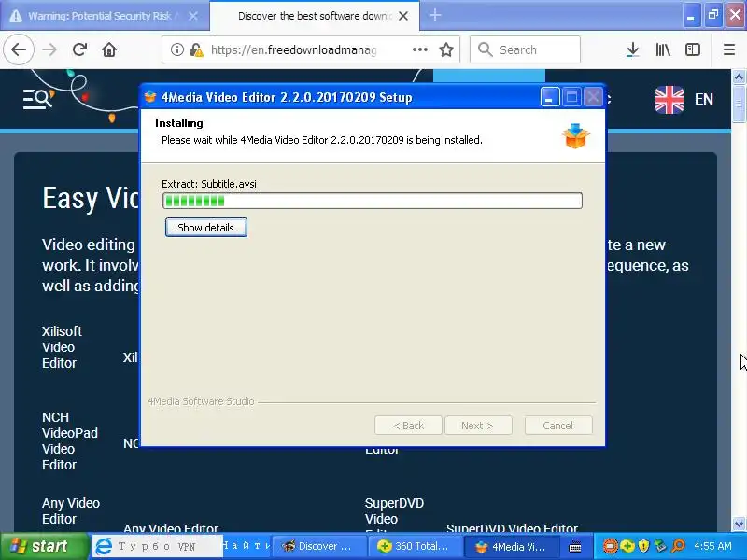
Task: Go to the browser Home page
Action: [x=109, y=49]
